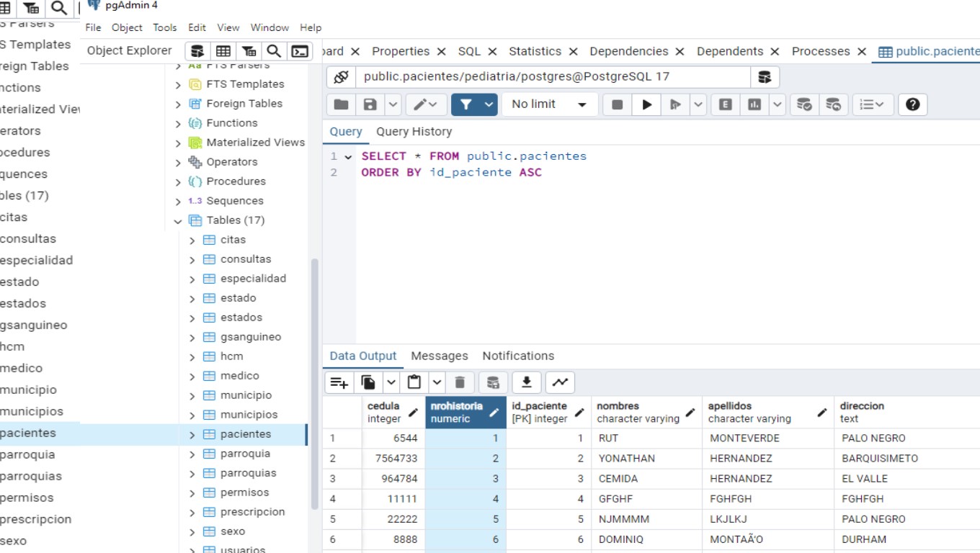
Task: Open the query tool Help question mark
Action: click(x=912, y=104)
